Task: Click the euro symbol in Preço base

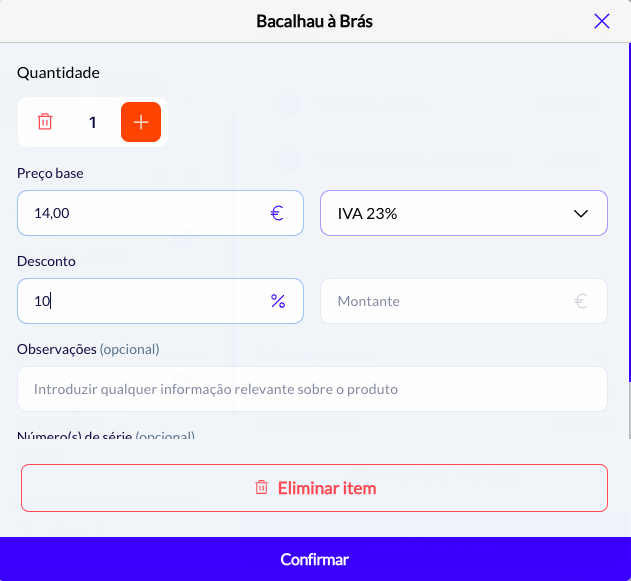Action: click(x=277, y=213)
